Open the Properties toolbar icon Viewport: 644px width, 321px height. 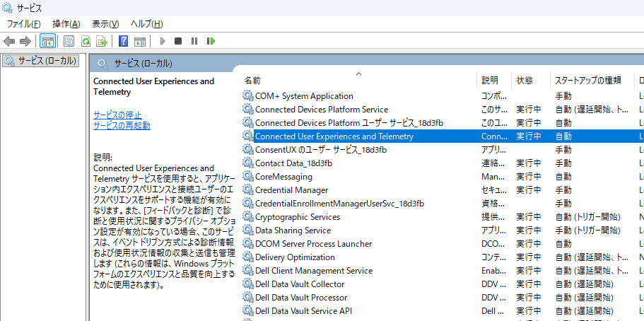(69, 41)
